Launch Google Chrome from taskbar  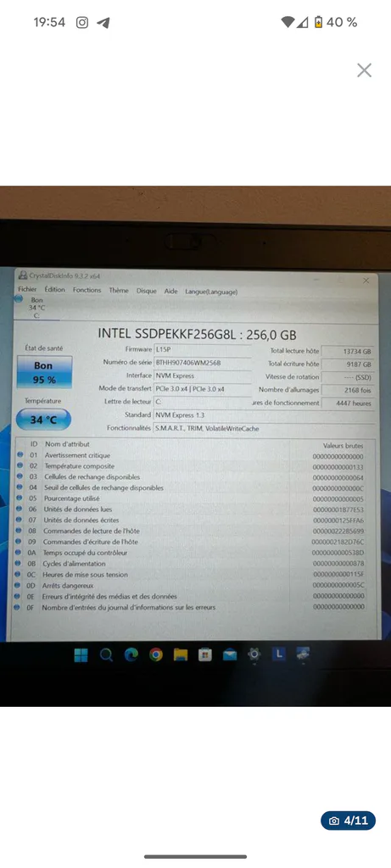tap(155, 655)
